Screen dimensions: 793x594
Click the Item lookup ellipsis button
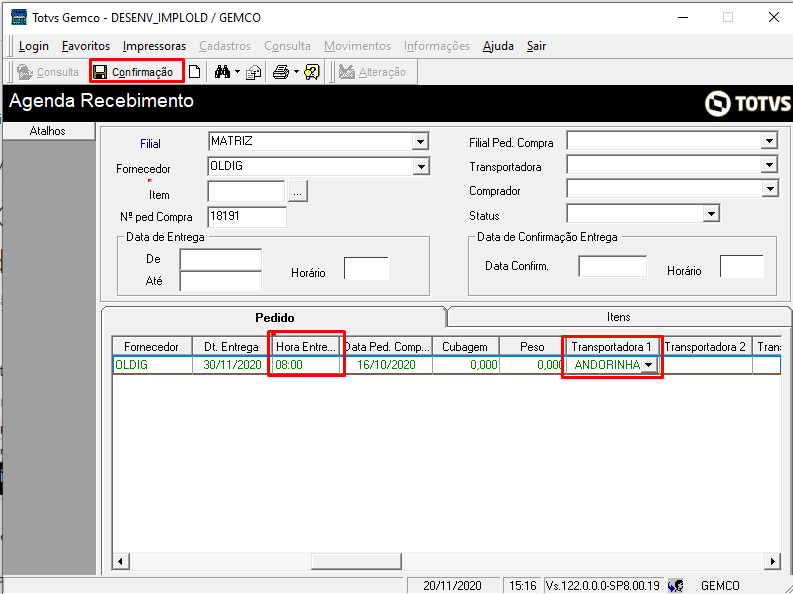coord(298,192)
